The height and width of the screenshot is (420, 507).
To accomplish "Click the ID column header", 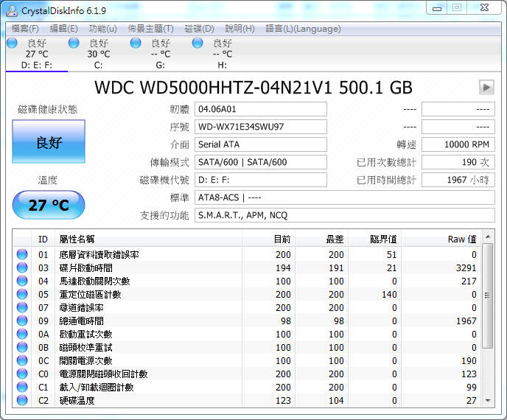I will pos(43,239).
